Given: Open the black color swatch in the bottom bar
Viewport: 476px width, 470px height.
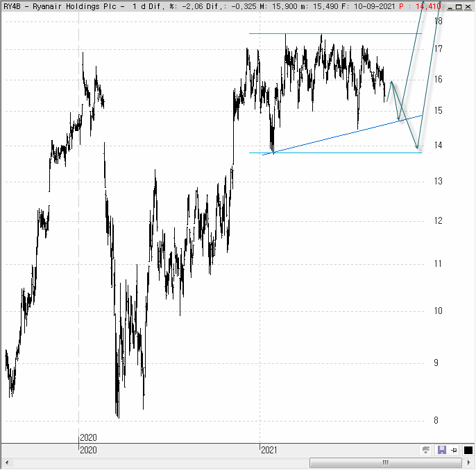Looking at the screenshot, I should [468, 451].
